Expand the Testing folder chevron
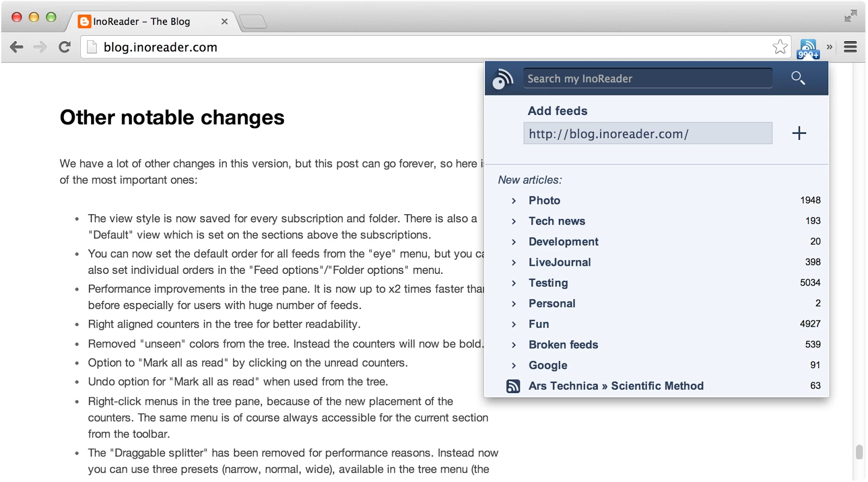The height and width of the screenshot is (482, 868). (514, 283)
